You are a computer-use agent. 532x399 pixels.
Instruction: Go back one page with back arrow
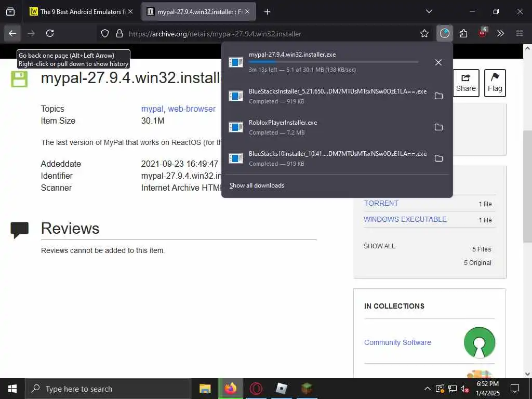coord(12,33)
